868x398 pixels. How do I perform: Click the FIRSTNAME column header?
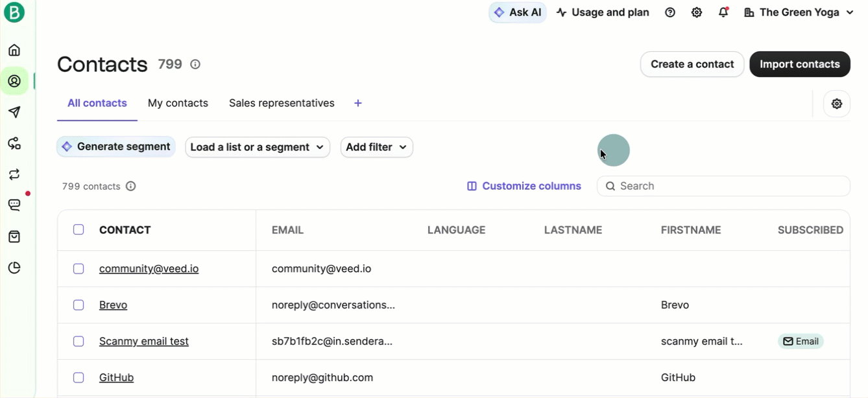point(691,230)
